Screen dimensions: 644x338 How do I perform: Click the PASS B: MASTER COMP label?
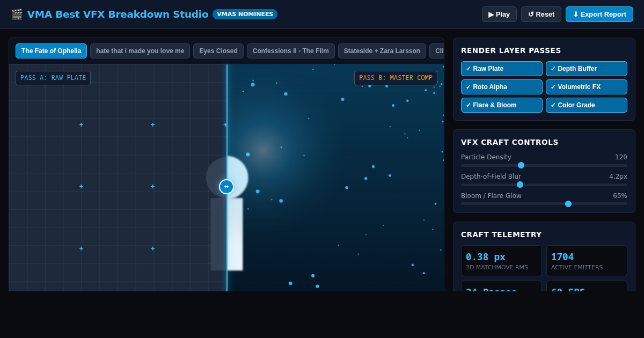pos(396,78)
